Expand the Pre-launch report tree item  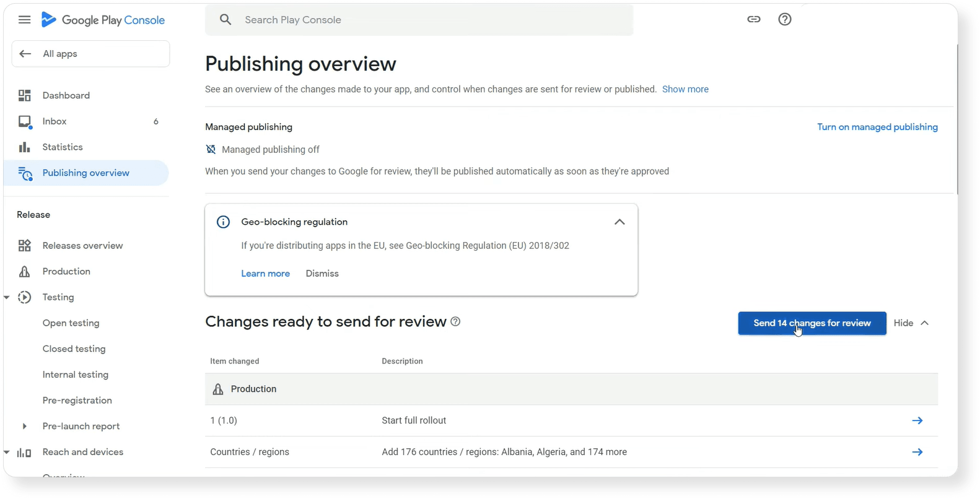tap(24, 426)
